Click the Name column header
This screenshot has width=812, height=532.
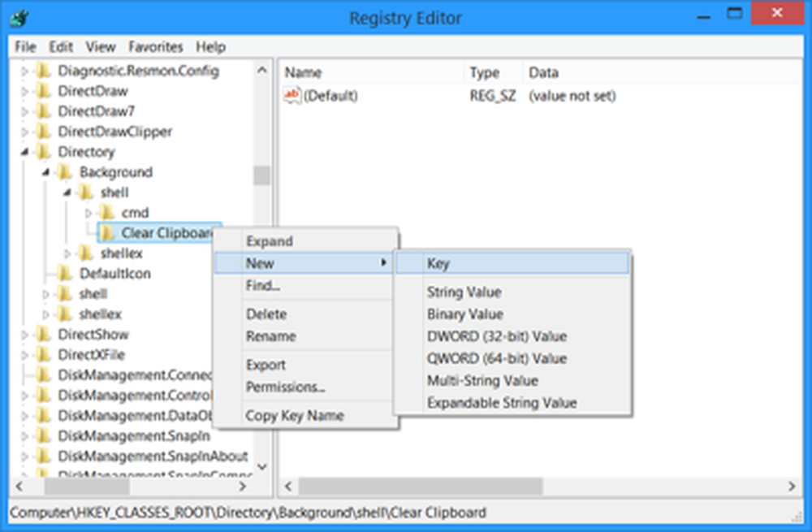coord(304,73)
